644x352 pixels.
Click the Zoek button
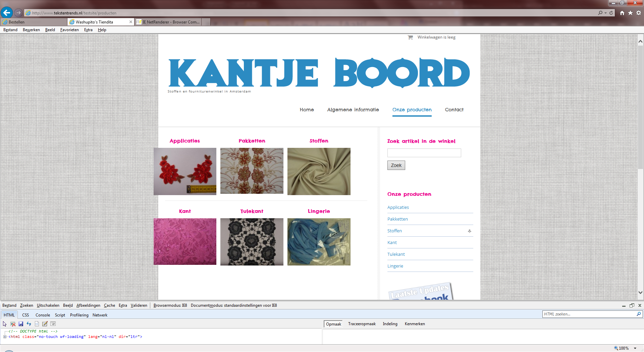pyautogui.click(x=396, y=165)
